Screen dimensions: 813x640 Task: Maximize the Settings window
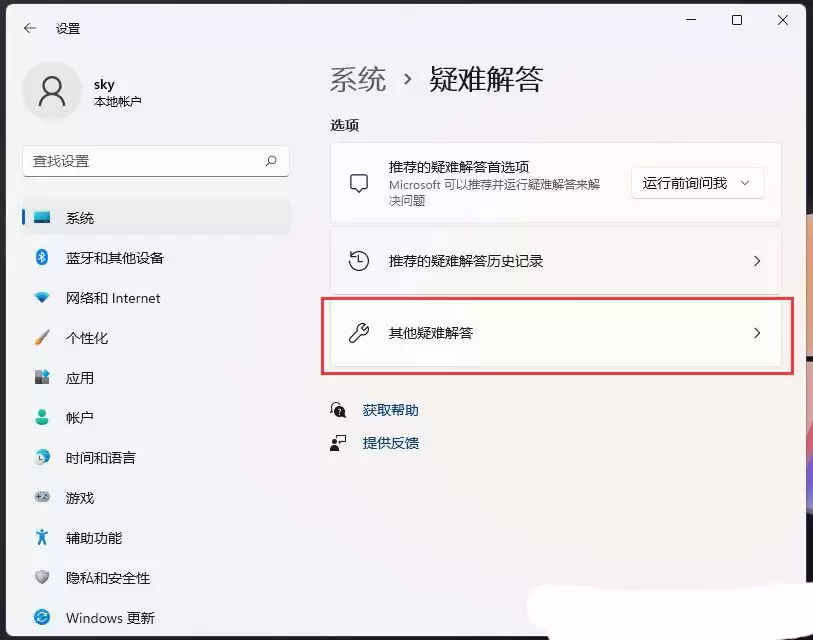[x=737, y=20]
